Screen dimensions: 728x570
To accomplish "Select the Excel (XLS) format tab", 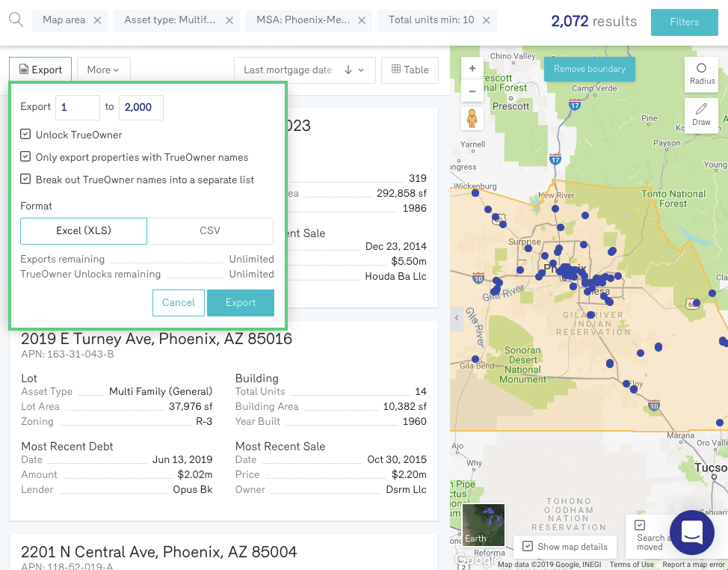I will (84, 231).
